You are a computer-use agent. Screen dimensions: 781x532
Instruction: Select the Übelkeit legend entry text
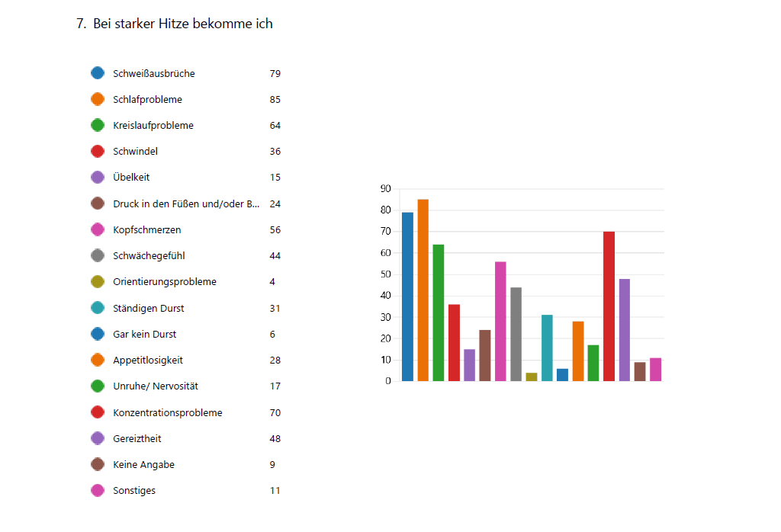(131, 178)
